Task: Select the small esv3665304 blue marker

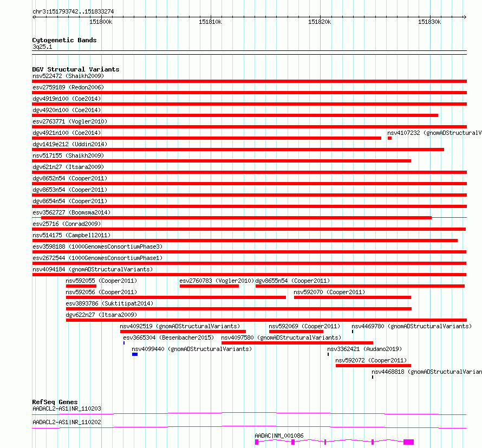Action: [x=124, y=343]
